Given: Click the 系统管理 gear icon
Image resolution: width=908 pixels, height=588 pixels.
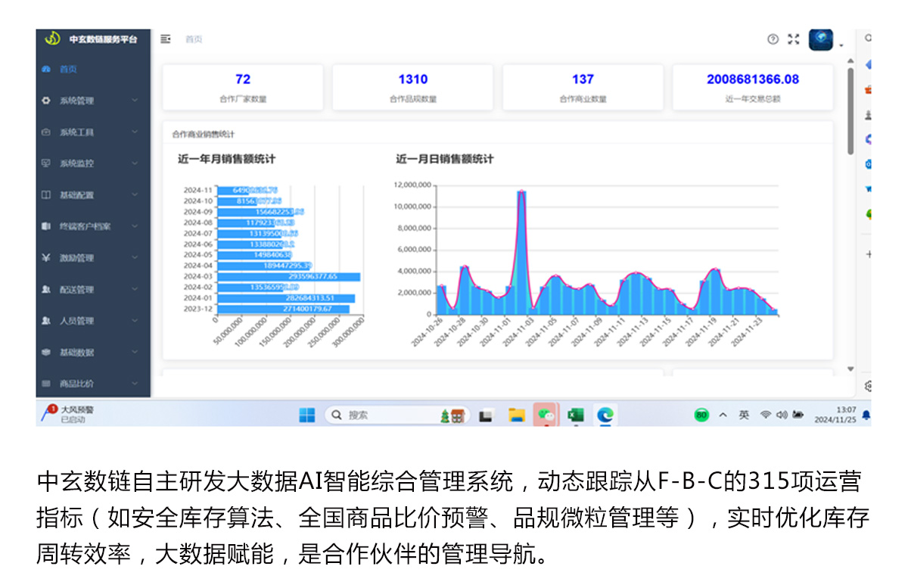Looking at the screenshot, I should (46, 101).
